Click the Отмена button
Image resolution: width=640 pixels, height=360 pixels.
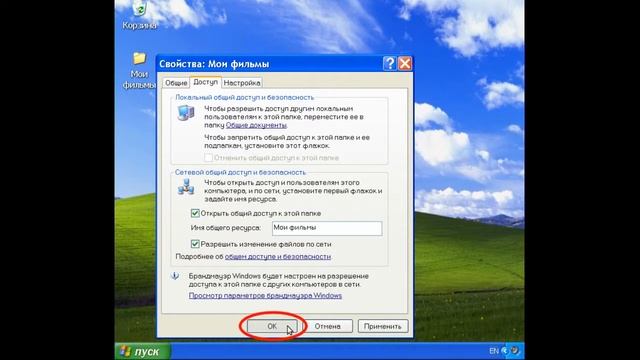327,326
